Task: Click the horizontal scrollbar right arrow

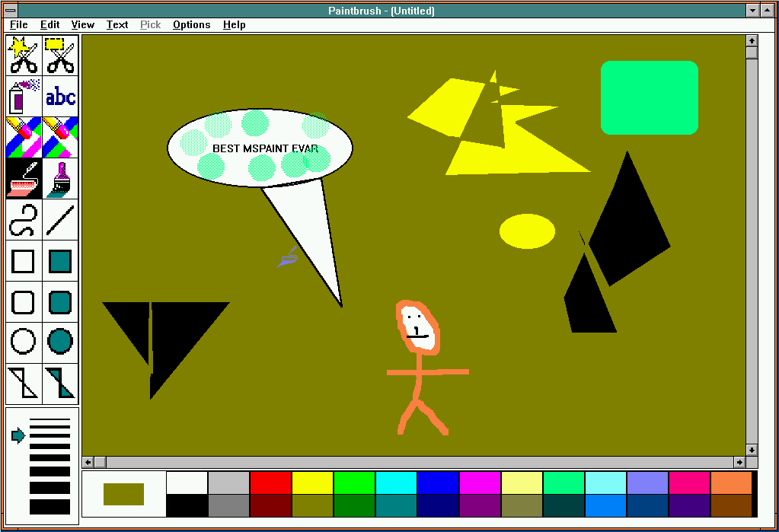Action: 739,462
